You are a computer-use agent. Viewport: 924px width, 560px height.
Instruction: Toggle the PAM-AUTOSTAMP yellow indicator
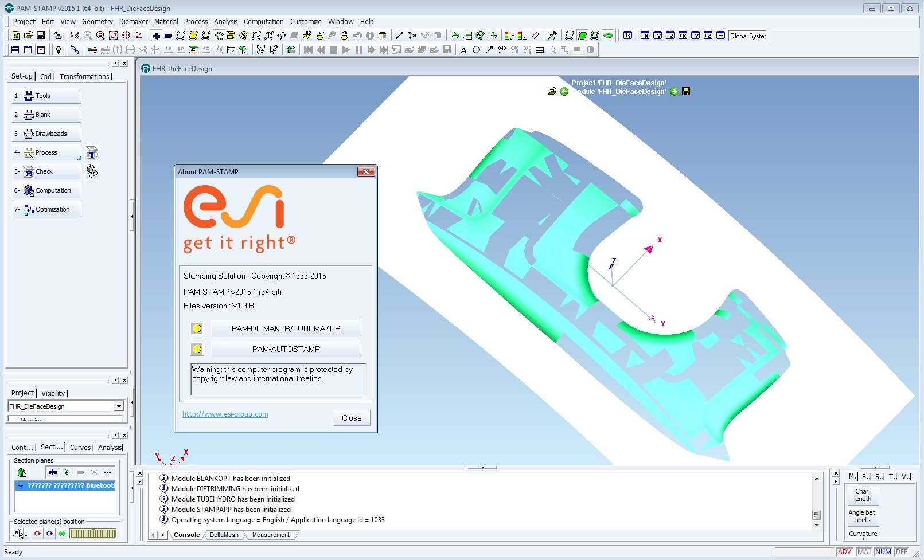tap(197, 349)
